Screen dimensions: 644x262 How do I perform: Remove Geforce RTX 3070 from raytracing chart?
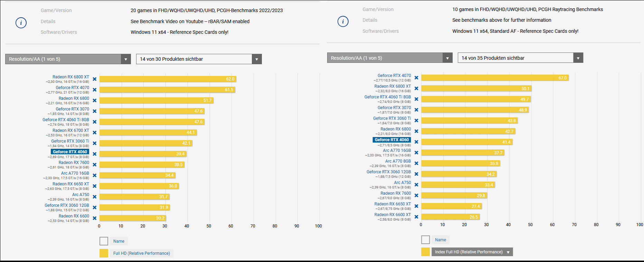(416, 110)
